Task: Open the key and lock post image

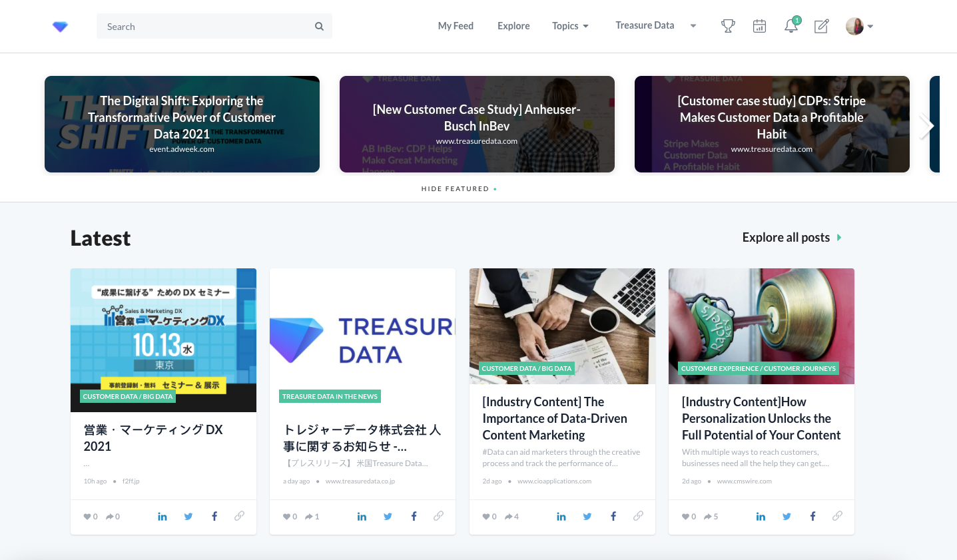Action: [761, 326]
